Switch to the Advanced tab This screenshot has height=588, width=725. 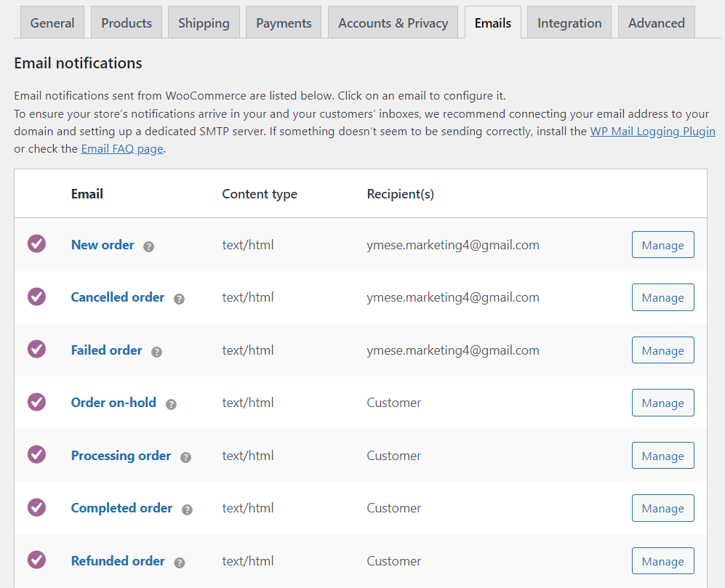click(x=657, y=23)
